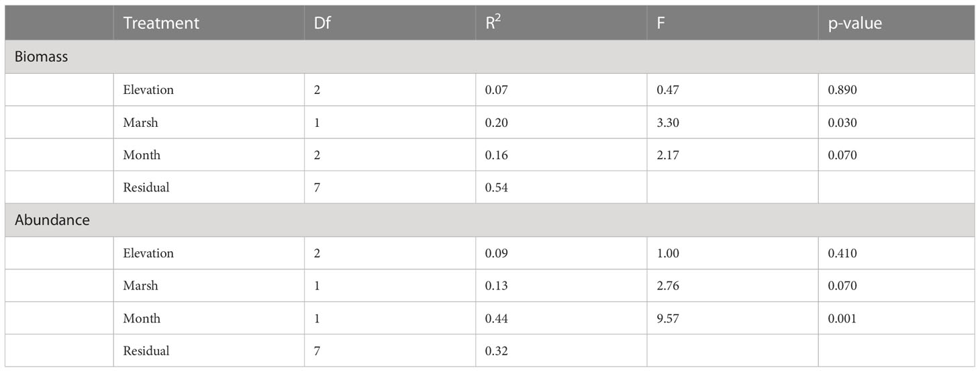980x372 pixels.
Task: Select the Abundance section row
Action: 490,220
